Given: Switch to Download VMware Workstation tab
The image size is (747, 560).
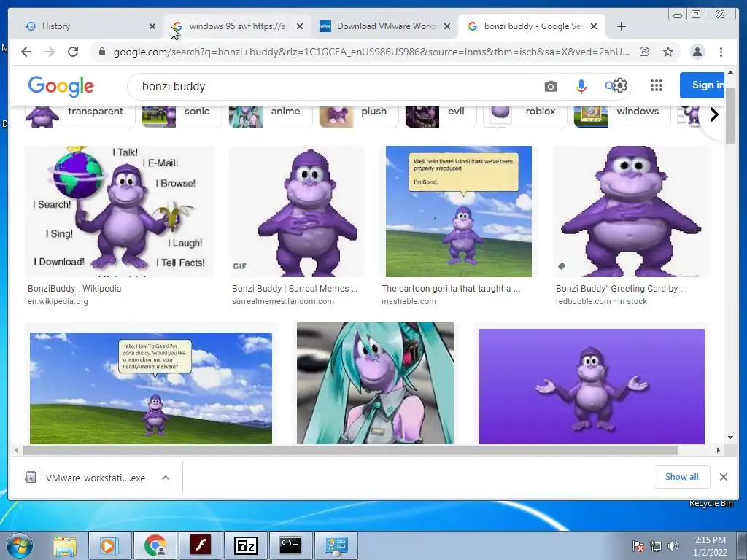Looking at the screenshot, I should [386, 26].
